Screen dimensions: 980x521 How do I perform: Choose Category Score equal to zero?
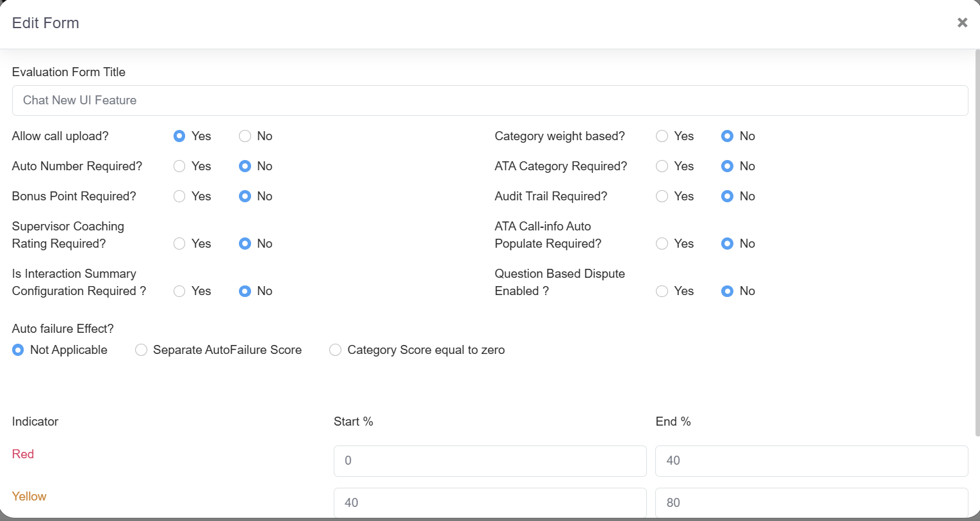tap(335, 350)
